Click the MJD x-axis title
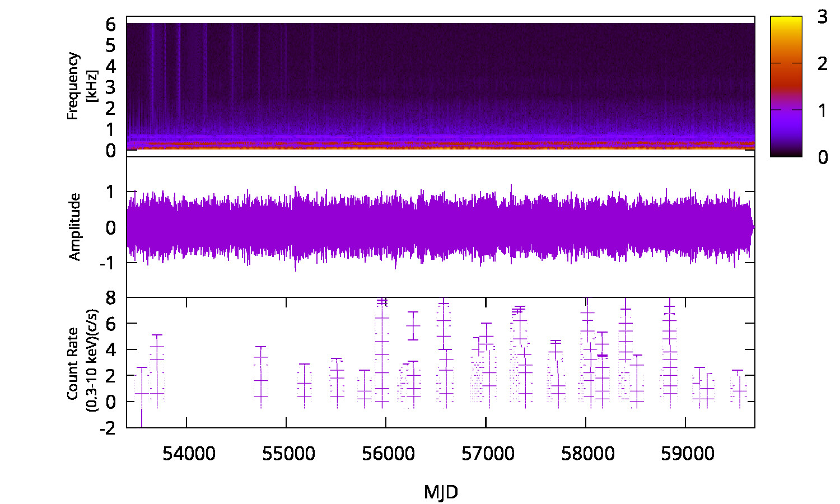 (x=441, y=492)
